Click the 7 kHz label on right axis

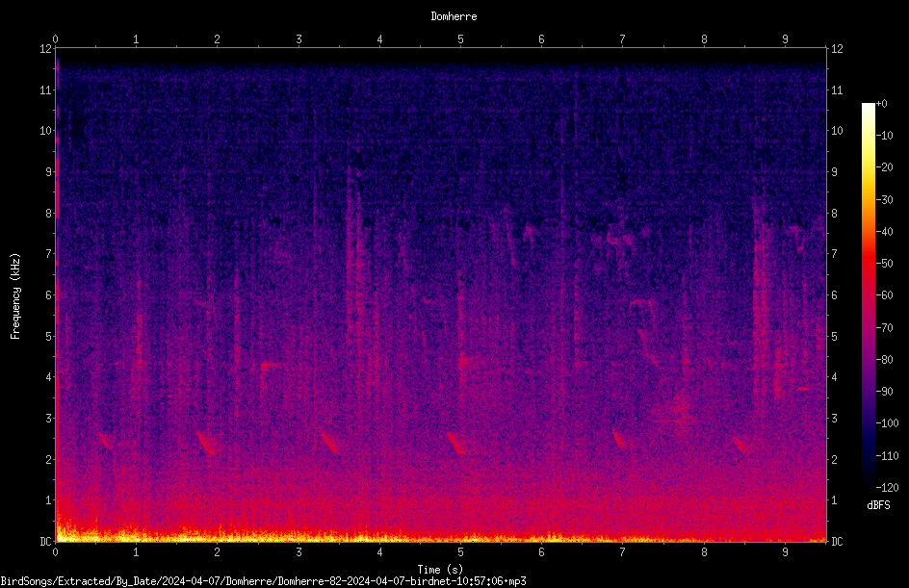834,254
